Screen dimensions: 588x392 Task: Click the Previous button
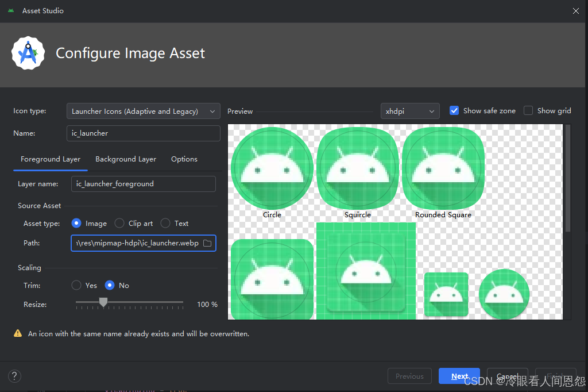(409, 376)
